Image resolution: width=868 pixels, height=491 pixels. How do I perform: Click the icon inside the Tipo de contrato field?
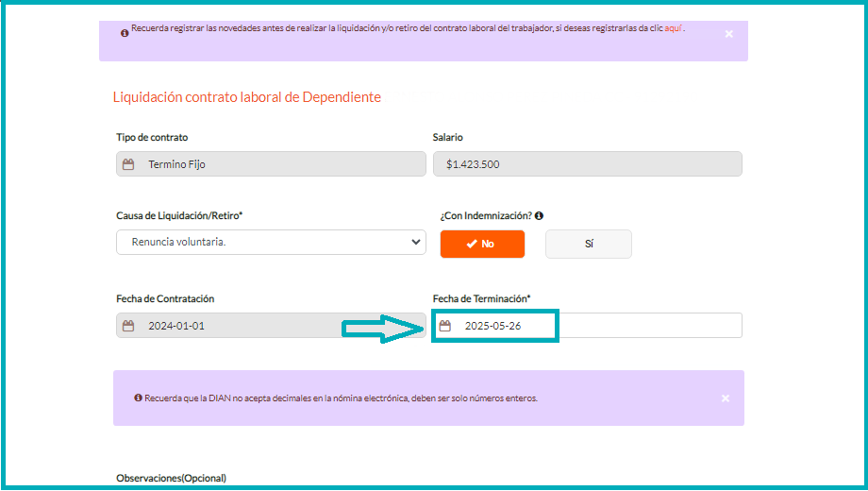click(x=128, y=164)
